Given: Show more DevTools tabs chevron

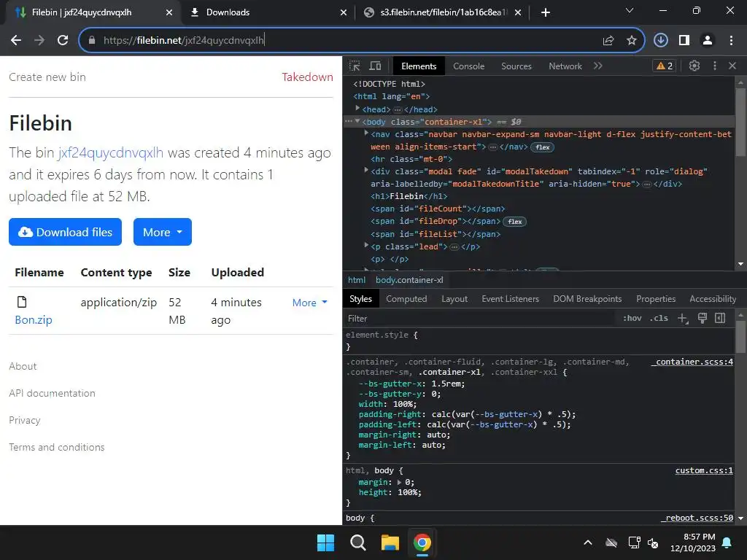Looking at the screenshot, I should point(598,66).
